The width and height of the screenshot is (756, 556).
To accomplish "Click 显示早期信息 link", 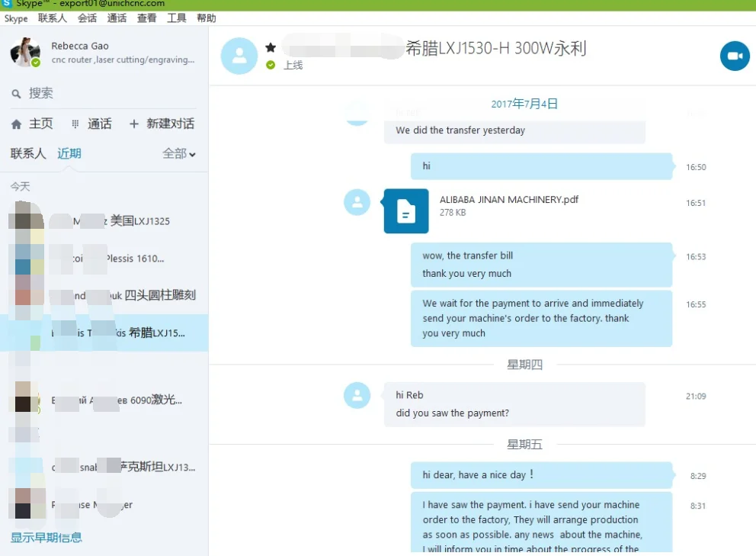I will pyautogui.click(x=46, y=537).
